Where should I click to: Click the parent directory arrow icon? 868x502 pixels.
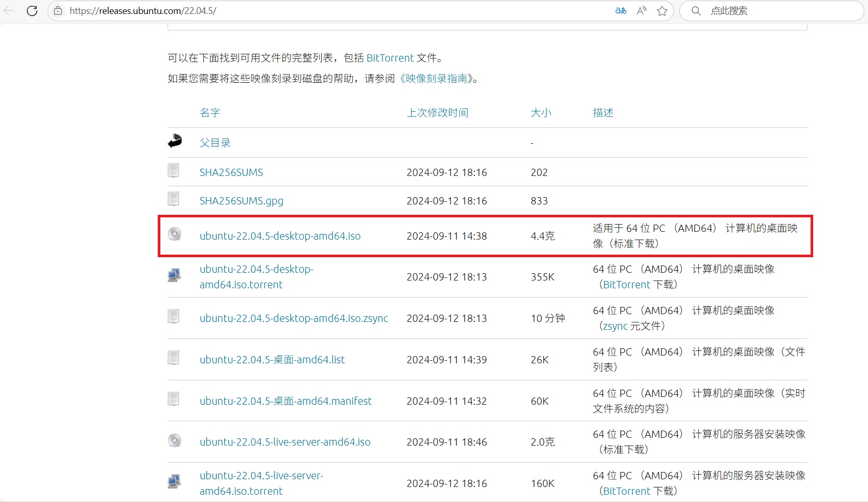point(175,140)
